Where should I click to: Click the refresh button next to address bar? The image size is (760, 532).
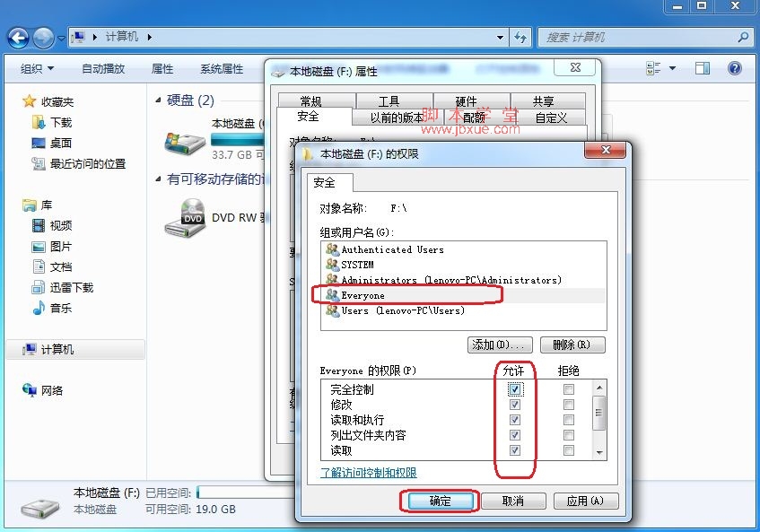point(520,38)
